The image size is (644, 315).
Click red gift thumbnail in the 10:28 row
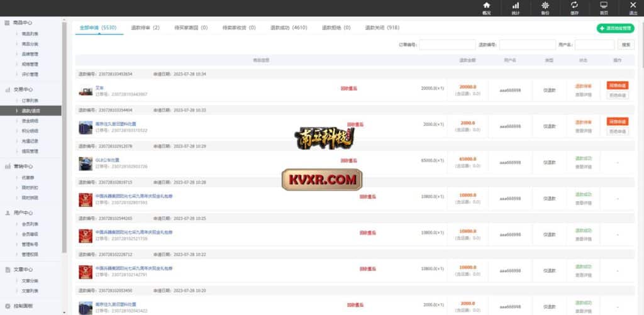(86, 199)
